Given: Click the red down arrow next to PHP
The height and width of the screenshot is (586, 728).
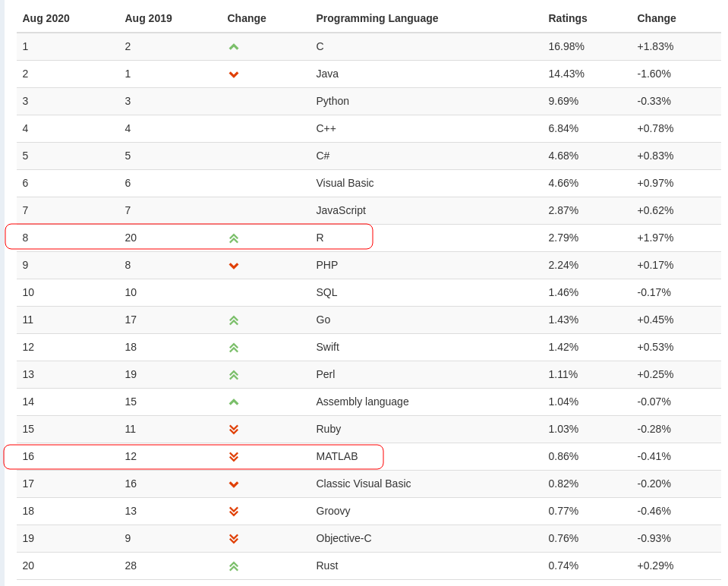Looking at the screenshot, I should tap(234, 266).
